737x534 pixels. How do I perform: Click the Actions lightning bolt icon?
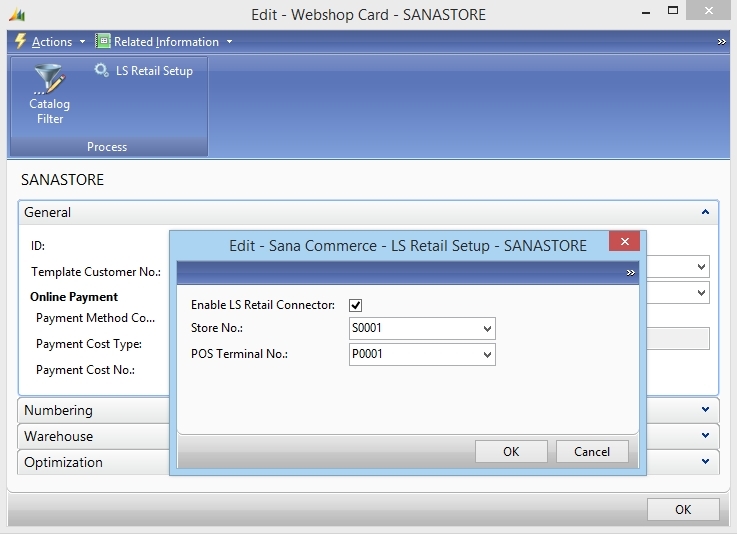click(x=20, y=41)
